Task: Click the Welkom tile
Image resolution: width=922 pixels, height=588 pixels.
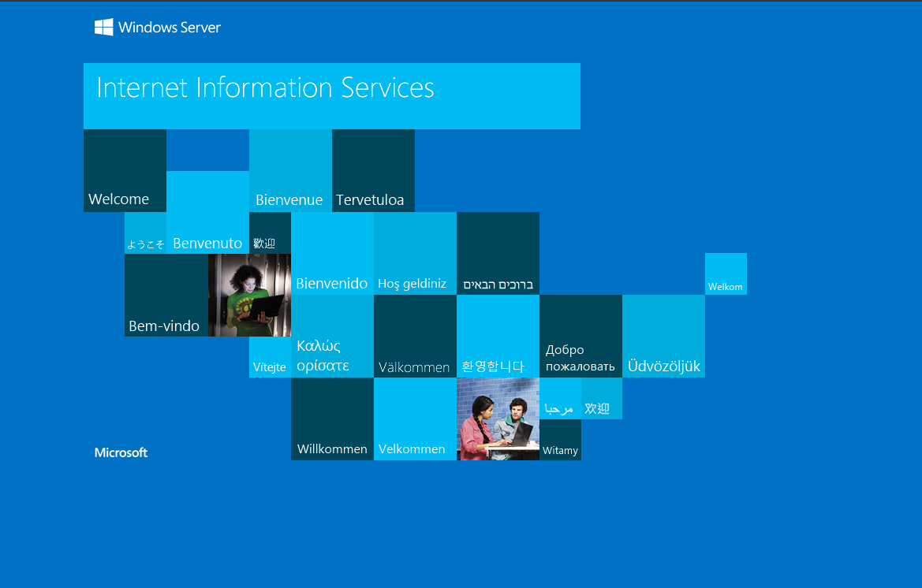Action: click(x=726, y=274)
